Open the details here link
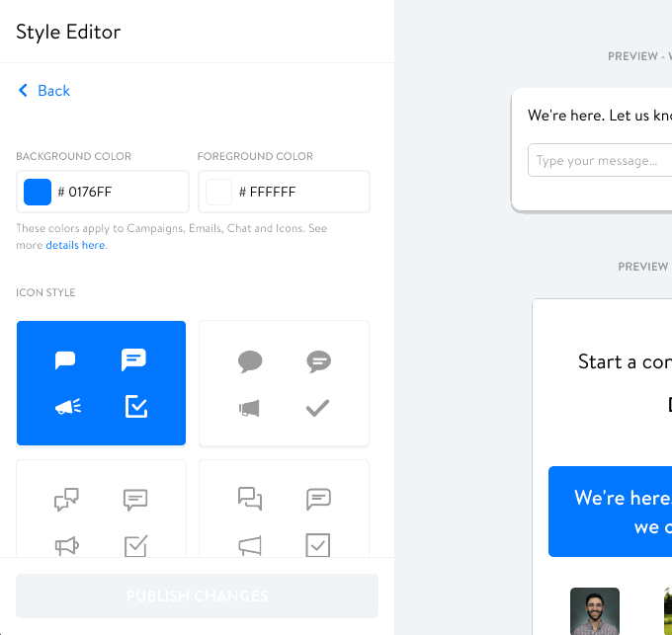This screenshot has height=635, width=672. [x=75, y=245]
